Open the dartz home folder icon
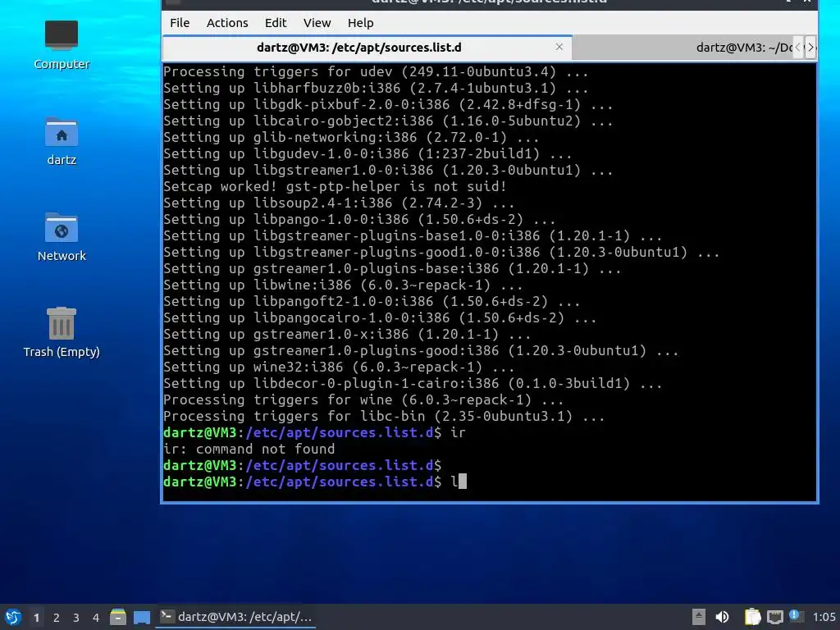Viewport: 840px width, 630px height. [61, 141]
